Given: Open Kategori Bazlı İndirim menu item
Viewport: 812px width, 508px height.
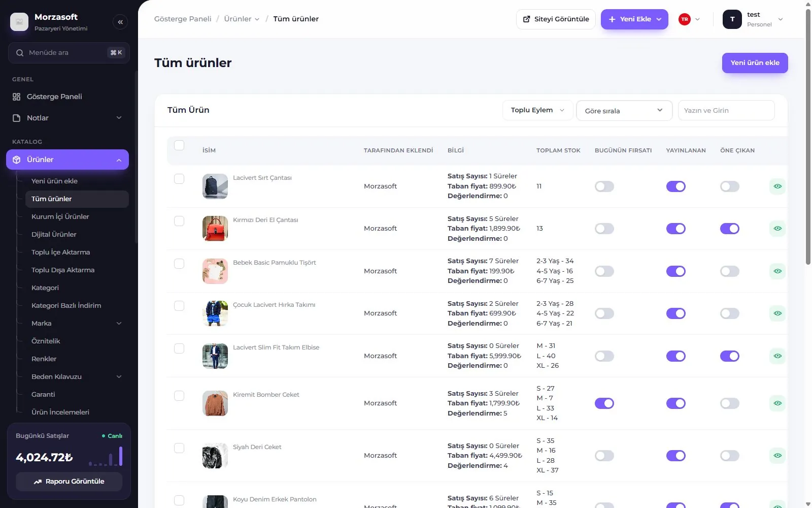Looking at the screenshot, I should coord(66,305).
